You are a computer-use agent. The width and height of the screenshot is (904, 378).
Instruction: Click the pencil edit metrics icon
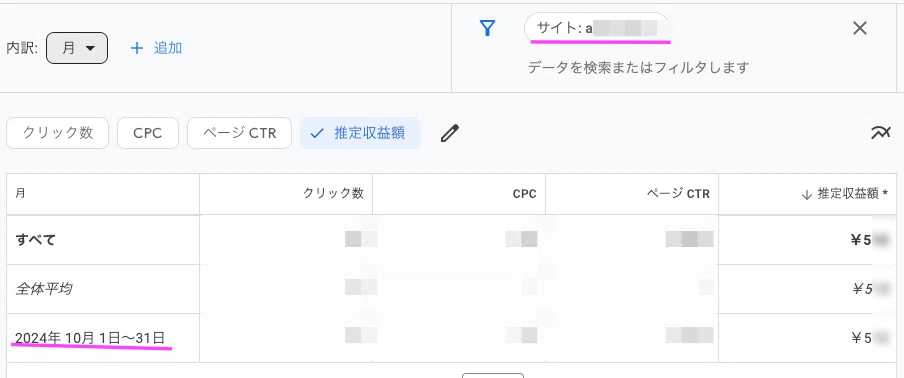coord(450,133)
